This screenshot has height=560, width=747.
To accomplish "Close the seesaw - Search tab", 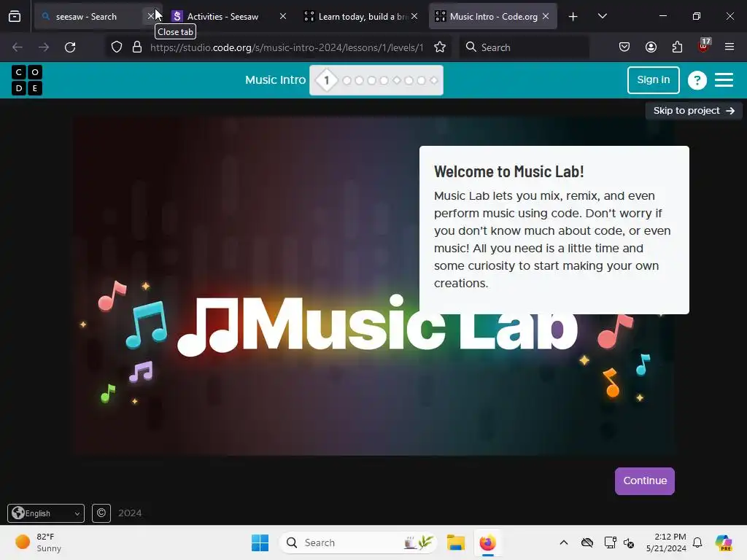I will click(151, 16).
